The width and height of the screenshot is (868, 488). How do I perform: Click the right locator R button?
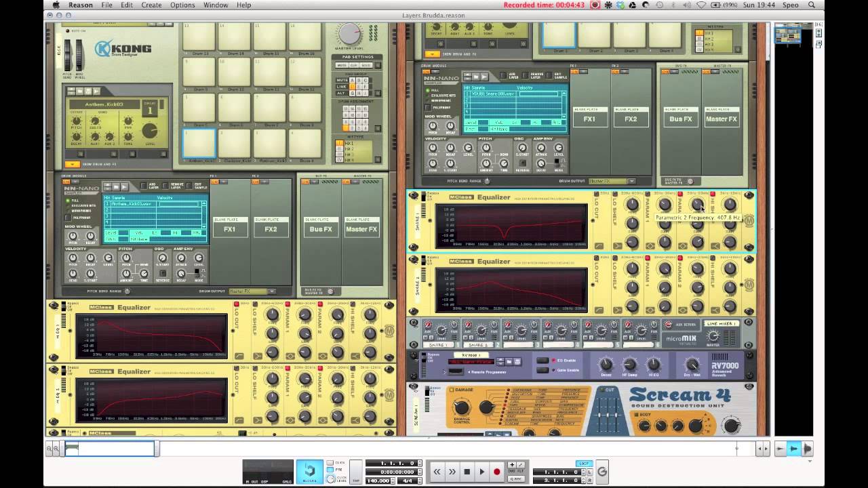(590, 481)
